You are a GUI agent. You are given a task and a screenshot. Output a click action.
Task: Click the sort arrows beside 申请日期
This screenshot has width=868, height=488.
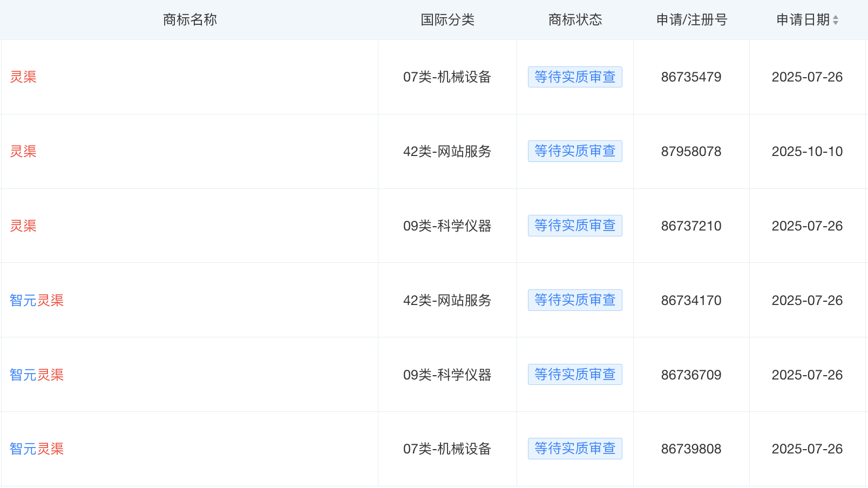click(x=836, y=20)
